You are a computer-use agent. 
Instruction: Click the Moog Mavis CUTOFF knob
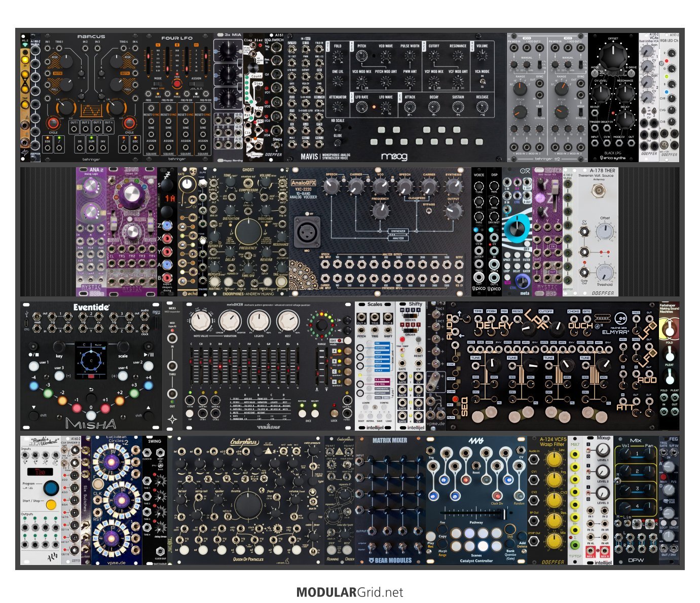(434, 57)
